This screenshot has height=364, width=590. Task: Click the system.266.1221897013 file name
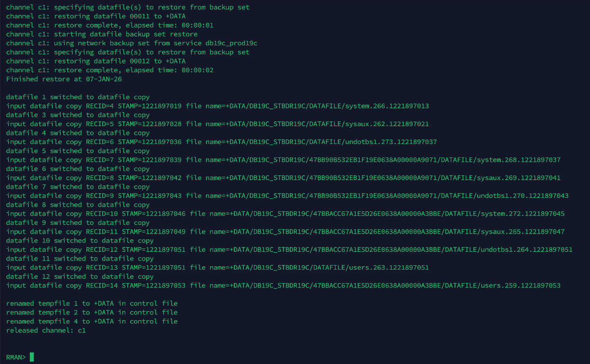(388, 106)
